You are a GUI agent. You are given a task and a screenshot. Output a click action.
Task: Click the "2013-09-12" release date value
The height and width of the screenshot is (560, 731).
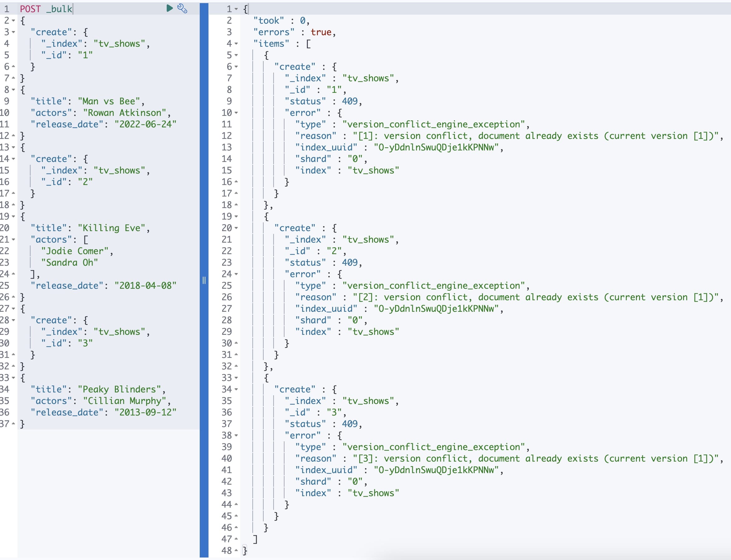(x=146, y=412)
